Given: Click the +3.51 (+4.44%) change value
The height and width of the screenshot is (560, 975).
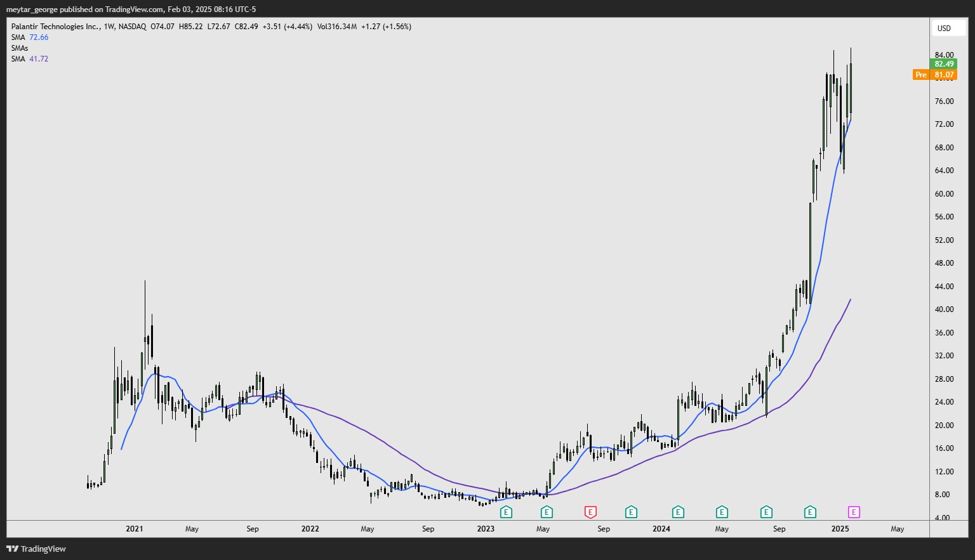Looking at the screenshot, I should [x=288, y=27].
